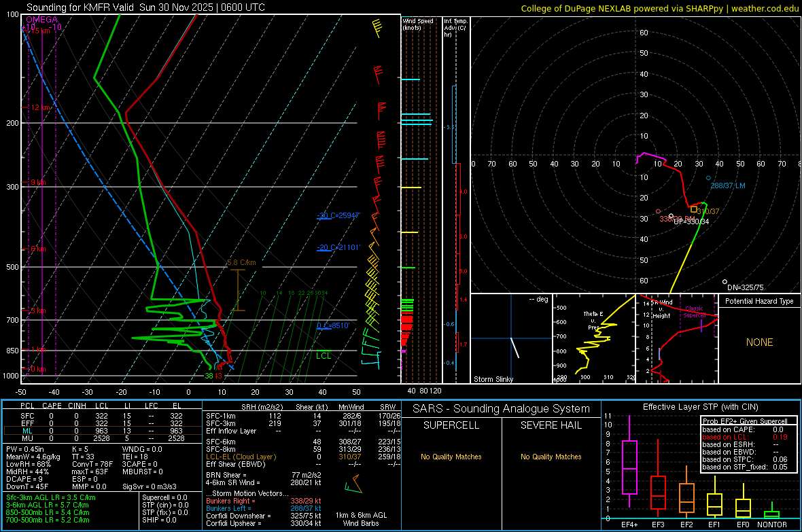Click the red based on LCL: 0.19 line
Viewport: 802px width, 532px height.
pyautogui.click(x=745, y=437)
